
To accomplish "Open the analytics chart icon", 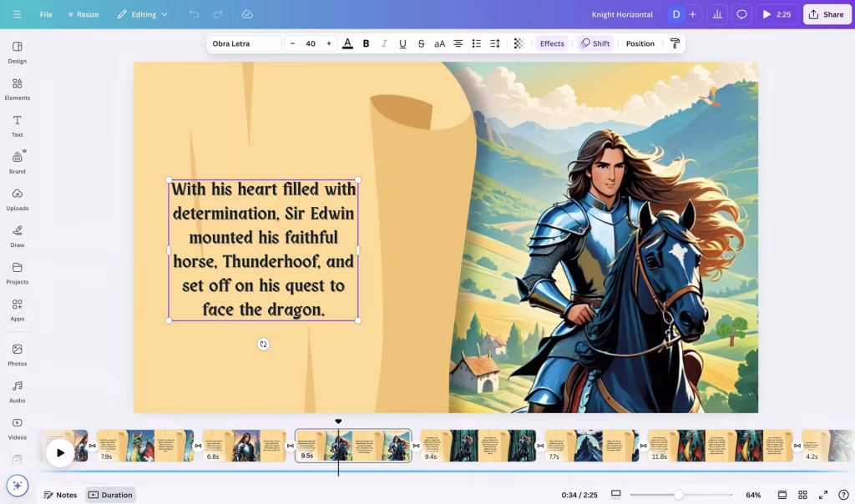I will point(717,14).
